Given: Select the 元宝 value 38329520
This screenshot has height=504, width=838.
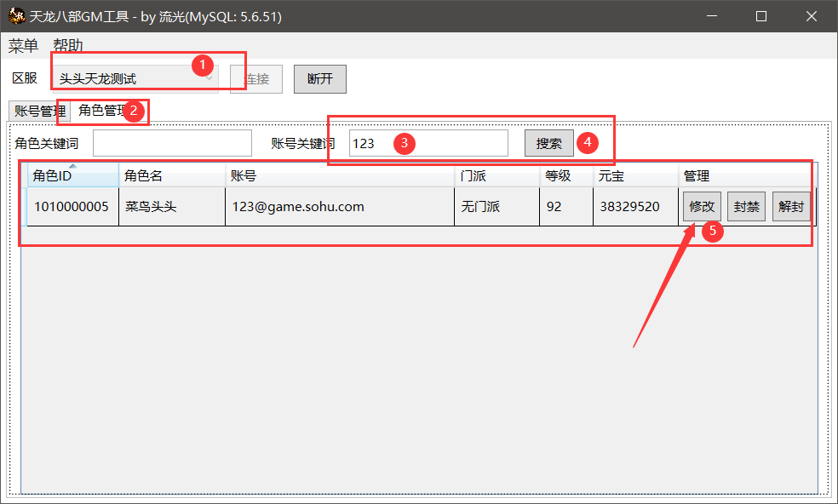Looking at the screenshot, I should 636,207.
